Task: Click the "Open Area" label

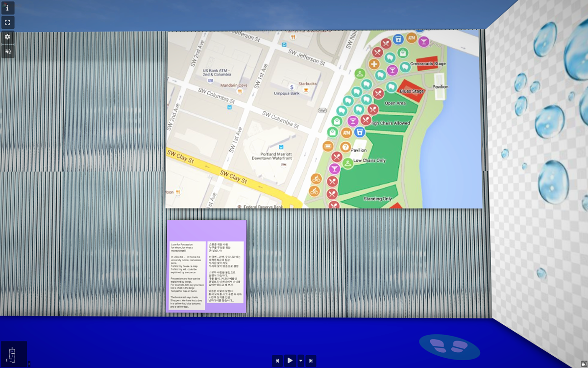Action: (x=395, y=104)
